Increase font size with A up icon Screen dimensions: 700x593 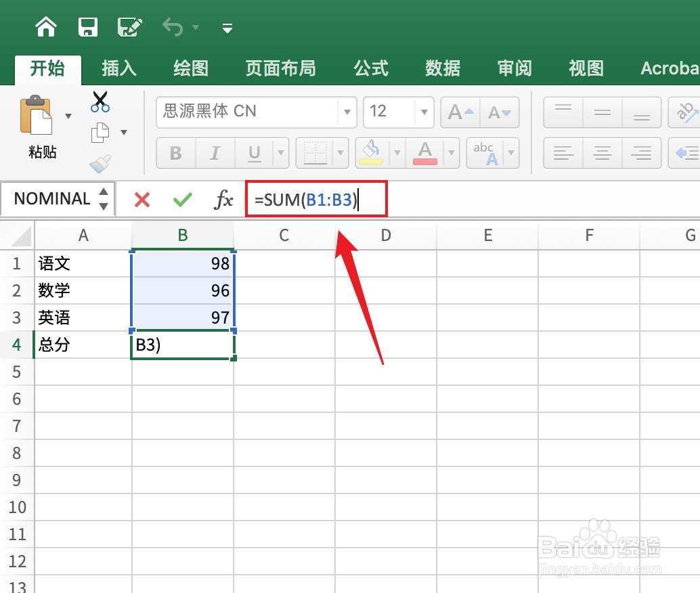point(460,112)
